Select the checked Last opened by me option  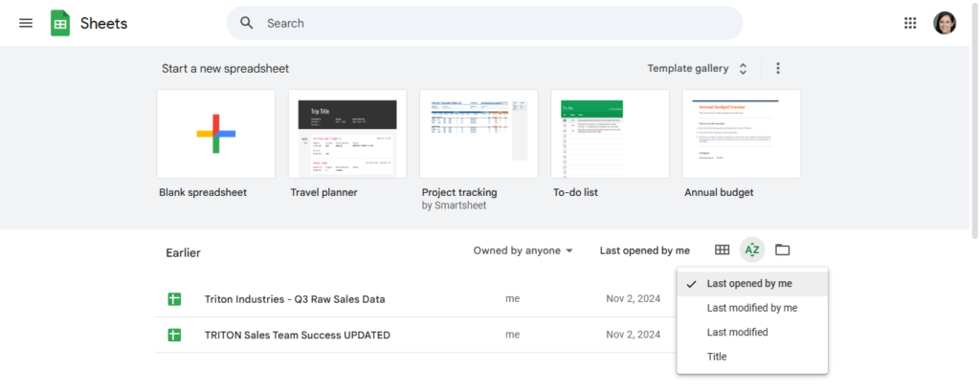[749, 284]
